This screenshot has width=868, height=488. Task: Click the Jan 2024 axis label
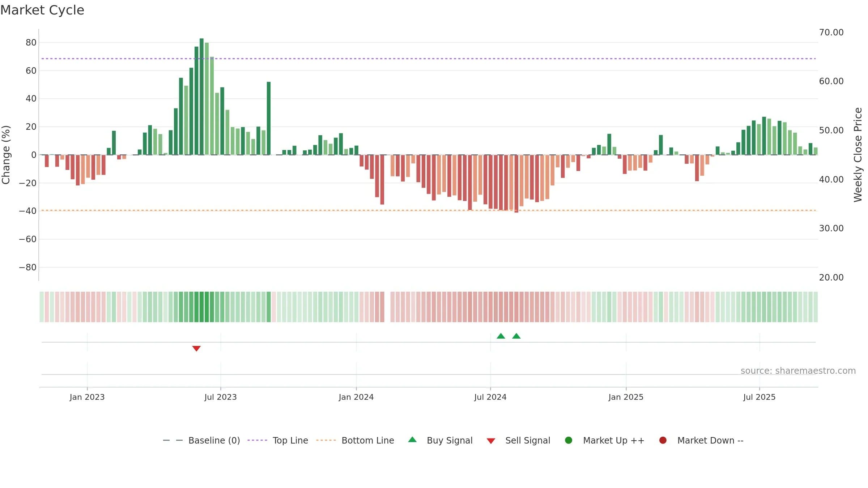[356, 397]
